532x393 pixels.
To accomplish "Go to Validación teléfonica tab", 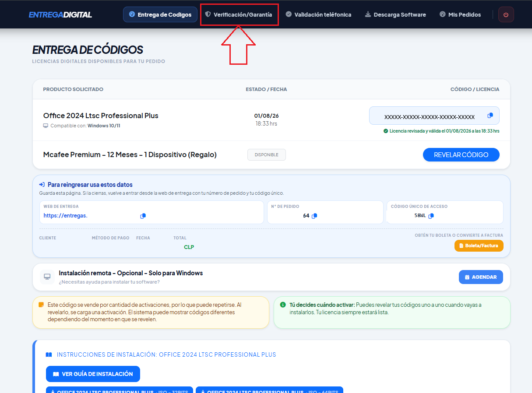I will [318, 14].
